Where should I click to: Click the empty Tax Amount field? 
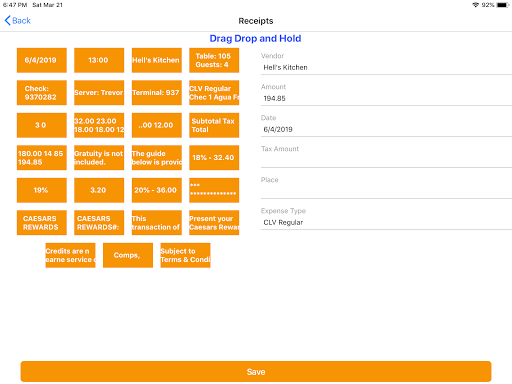tap(386, 160)
